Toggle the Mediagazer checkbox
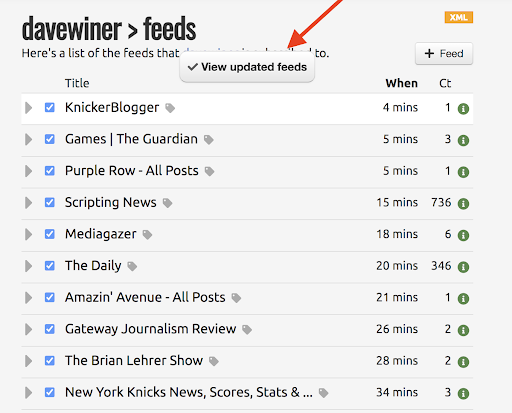Screen dimensions: 512x413 [x=50, y=234]
